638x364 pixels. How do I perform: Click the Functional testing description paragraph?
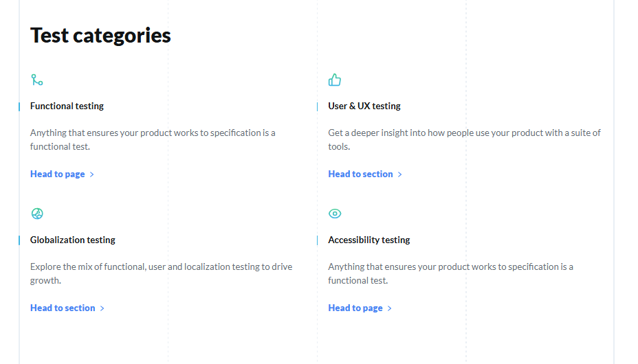click(x=153, y=139)
